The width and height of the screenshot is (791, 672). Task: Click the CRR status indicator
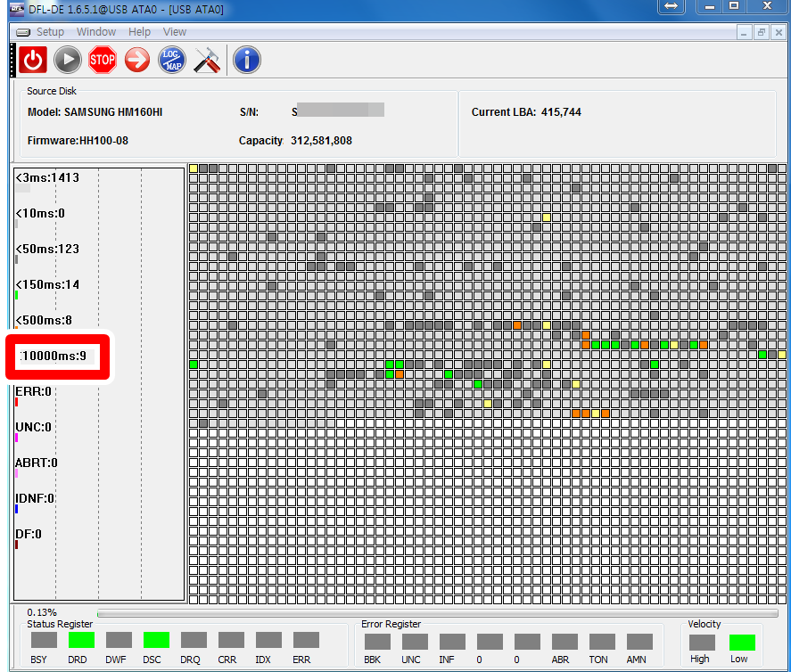pos(231,640)
